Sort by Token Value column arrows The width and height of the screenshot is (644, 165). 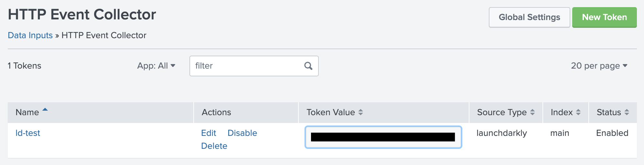[360, 112]
